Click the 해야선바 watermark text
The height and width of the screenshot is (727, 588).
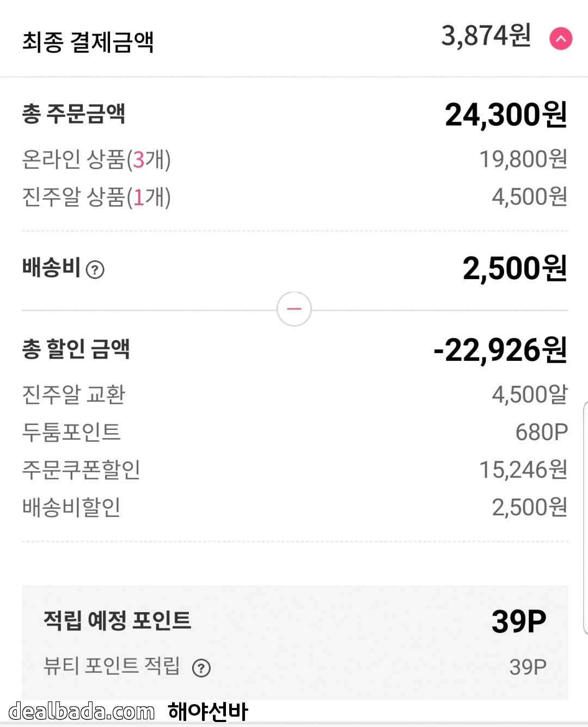[x=208, y=711]
